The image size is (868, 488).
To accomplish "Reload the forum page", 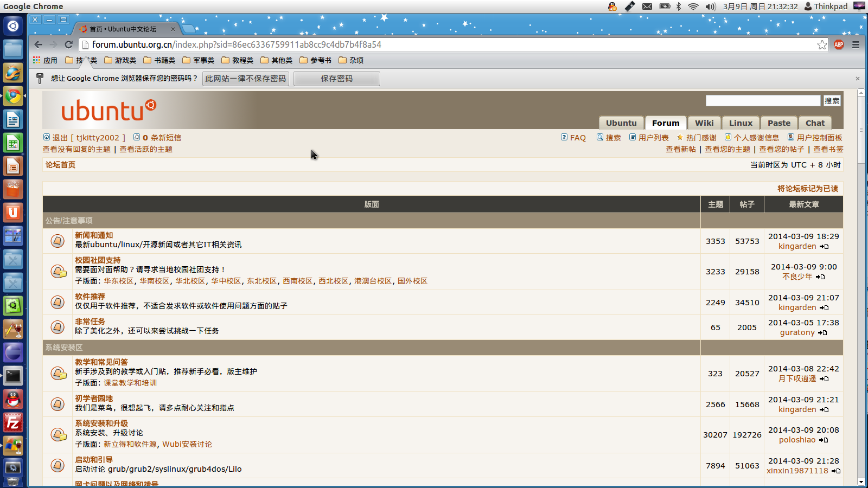I will 68,44.
